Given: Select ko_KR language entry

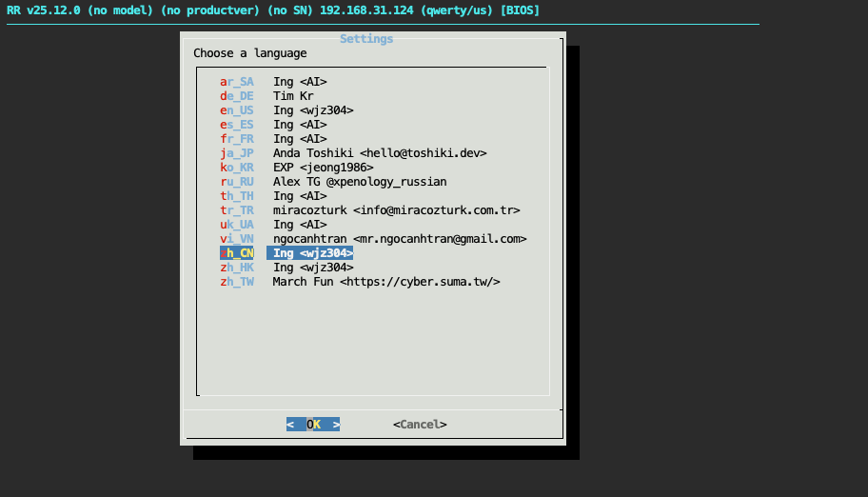Looking at the screenshot, I should (x=237, y=168).
